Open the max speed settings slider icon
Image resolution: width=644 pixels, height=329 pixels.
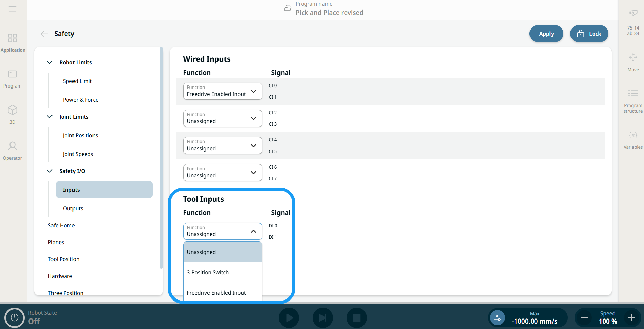[x=498, y=318]
